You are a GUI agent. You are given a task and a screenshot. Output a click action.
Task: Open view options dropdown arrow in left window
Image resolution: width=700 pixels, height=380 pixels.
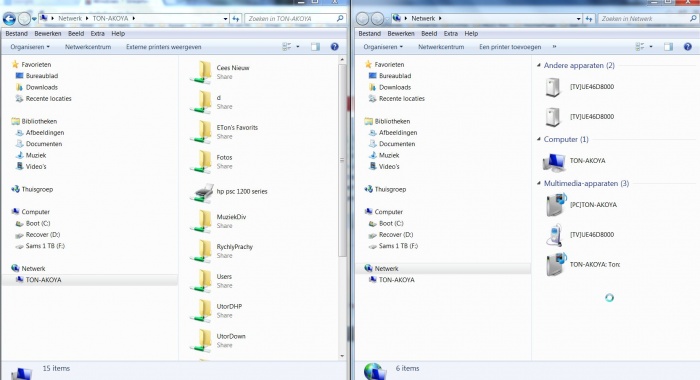298,47
